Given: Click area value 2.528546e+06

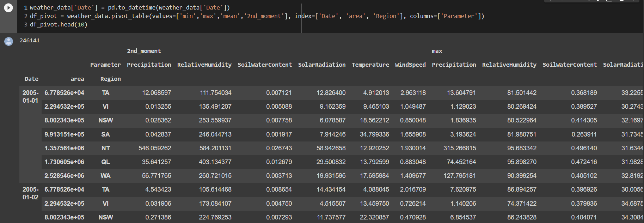Looking at the screenshot, I should 64,175.
